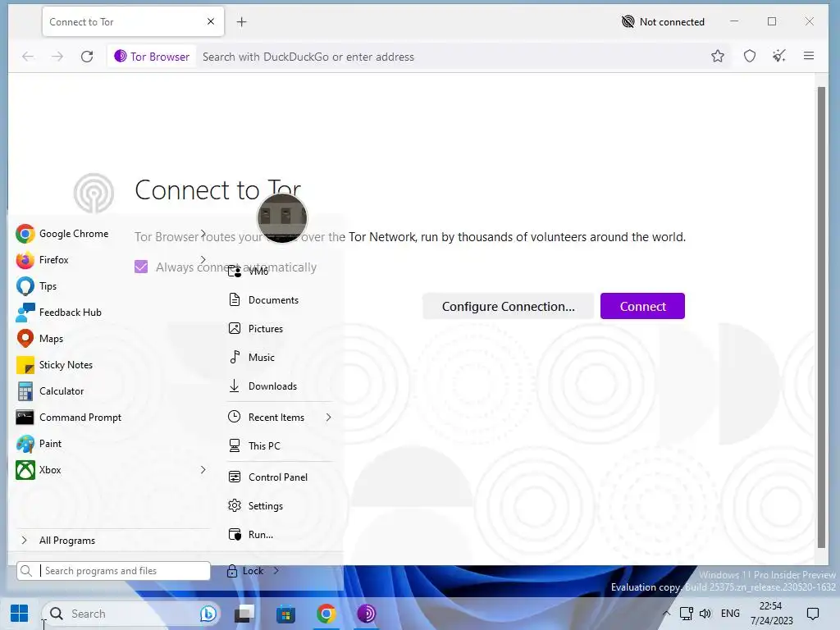The width and height of the screenshot is (840, 630).
Task: Open the Downloads folder
Action: tap(263, 386)
